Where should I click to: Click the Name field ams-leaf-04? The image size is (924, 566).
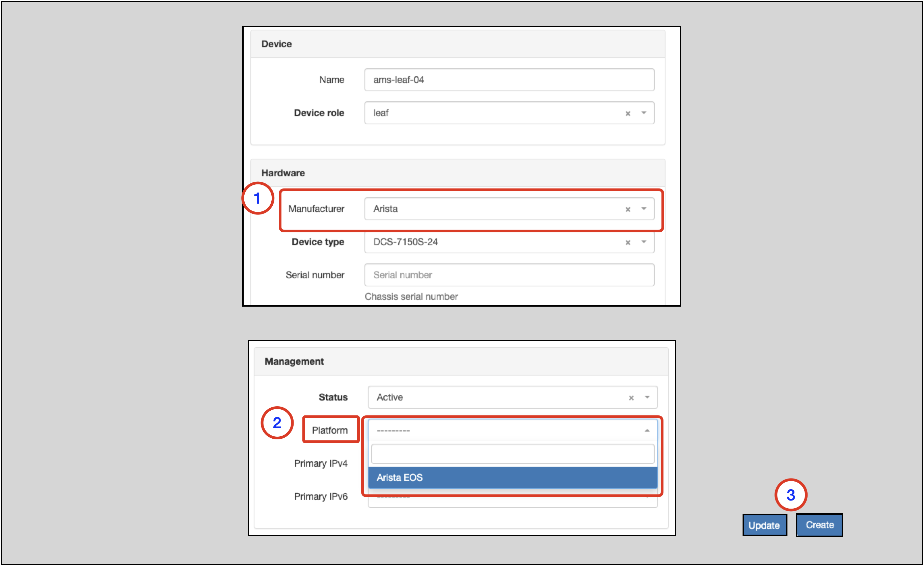[x=509, y=80]
